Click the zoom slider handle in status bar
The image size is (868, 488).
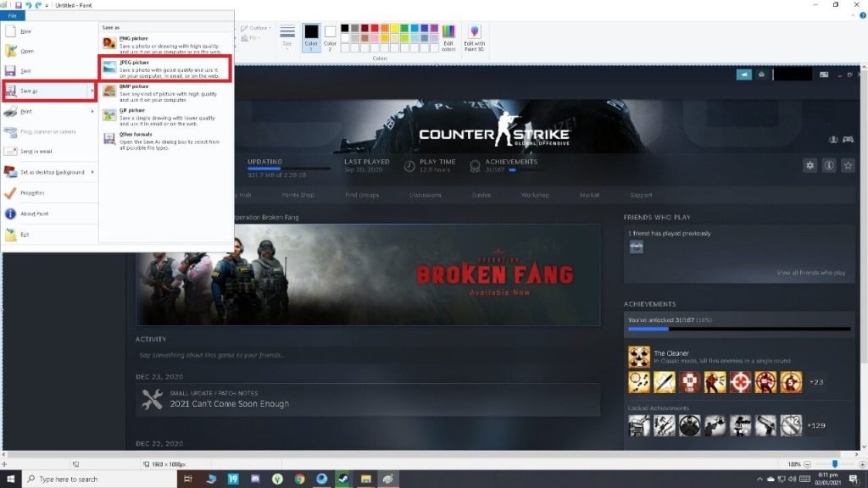835,464
